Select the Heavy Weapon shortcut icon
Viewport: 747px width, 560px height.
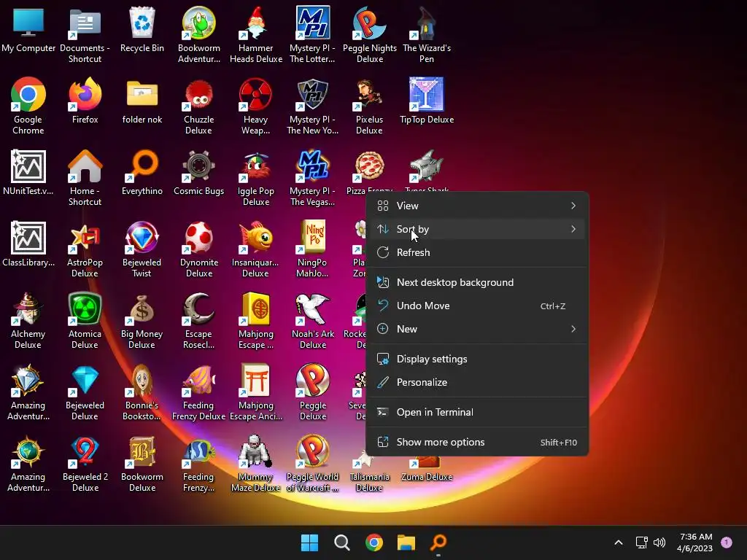[256, 106]
